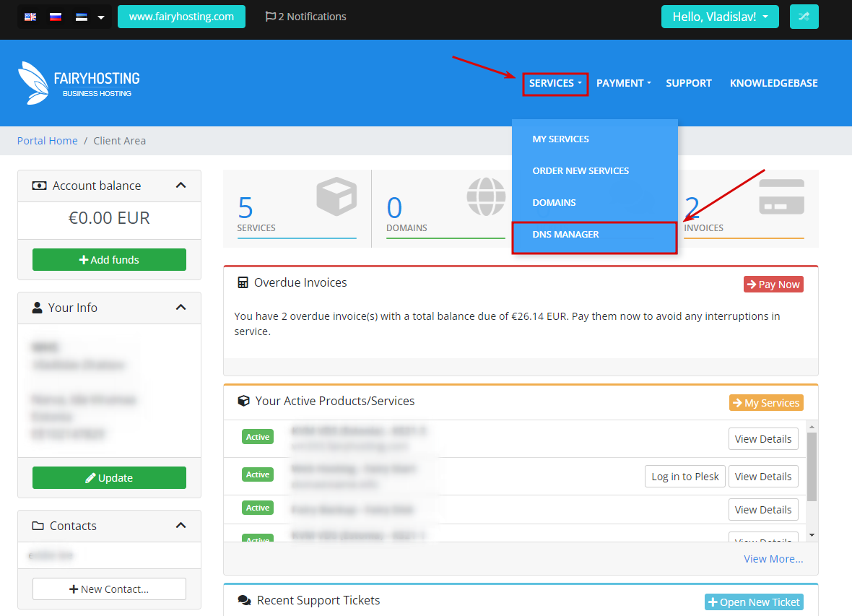Open the Hello, Vladislav! user dropdown
This screenshot has width=852, height=616.
point(719,17)
